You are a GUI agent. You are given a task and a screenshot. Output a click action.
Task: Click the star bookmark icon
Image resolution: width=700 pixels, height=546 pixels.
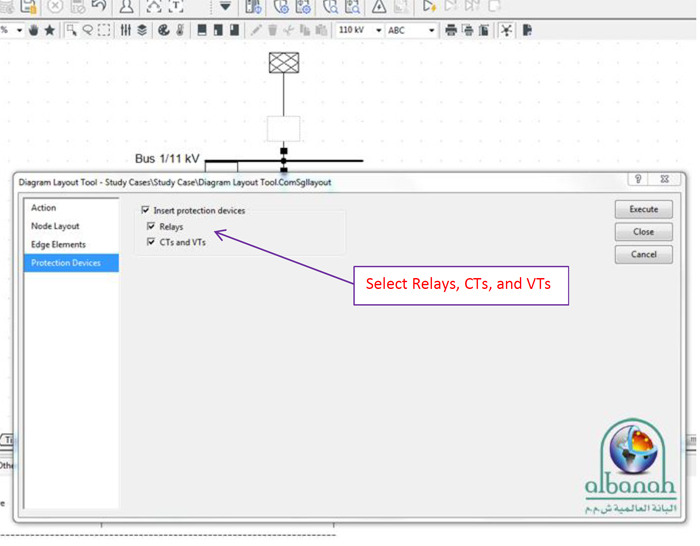tap(50, 30)
